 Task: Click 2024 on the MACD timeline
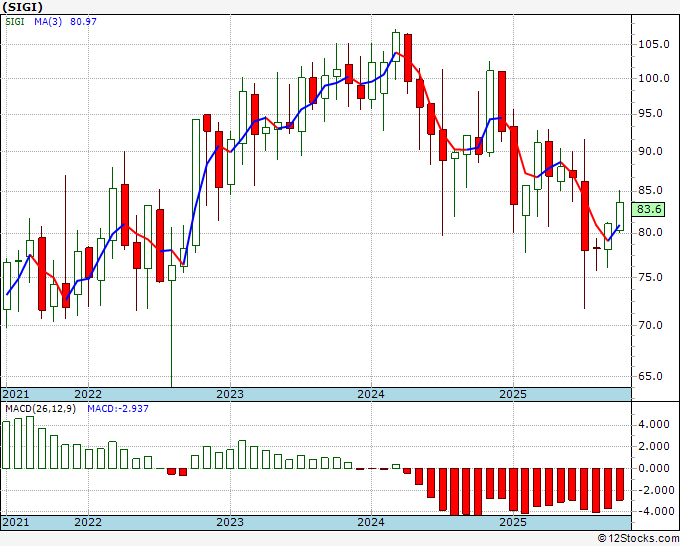(371, 522)
